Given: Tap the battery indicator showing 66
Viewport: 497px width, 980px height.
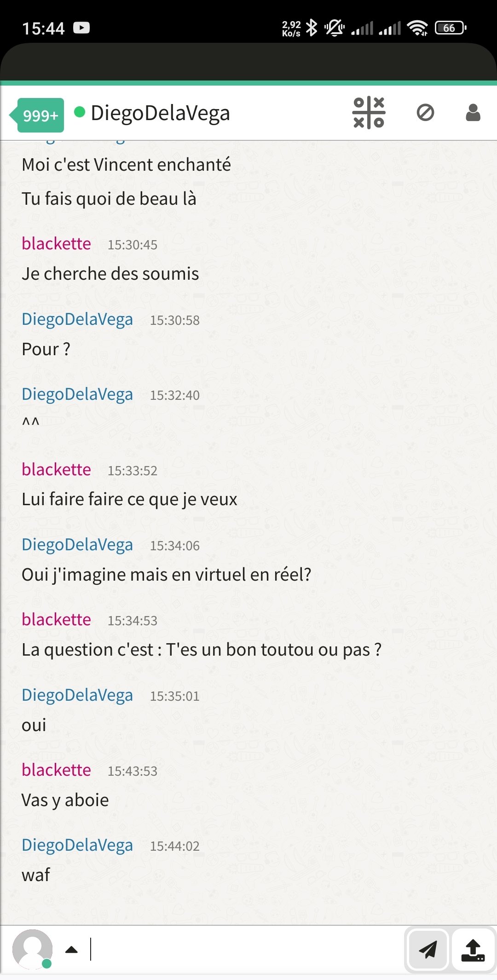Looking at the screenshot, I should (451, 28).
